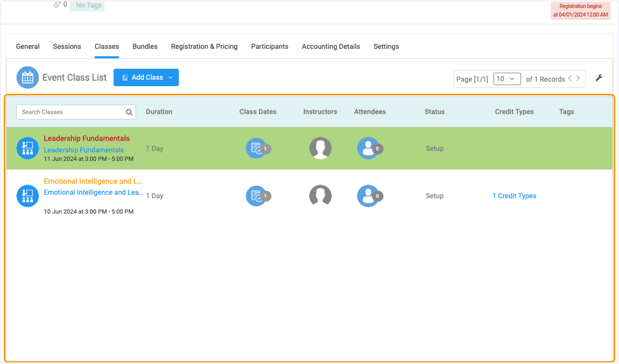Click Setup status in Leadership Fundamentals row
This screenshot has height=364, width=619.
(x=434, y=148)
